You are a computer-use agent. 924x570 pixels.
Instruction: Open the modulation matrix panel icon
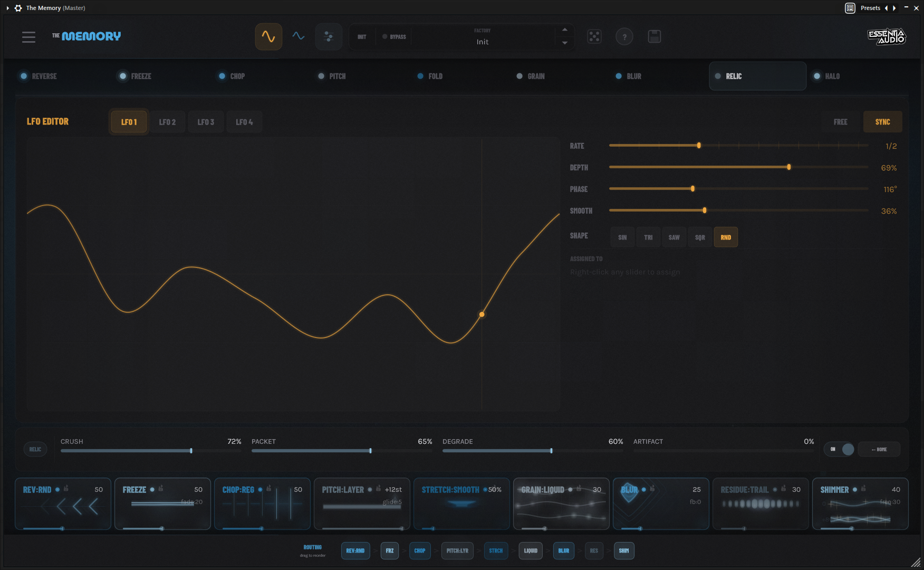pyautogui.click(x=329, y=36)
